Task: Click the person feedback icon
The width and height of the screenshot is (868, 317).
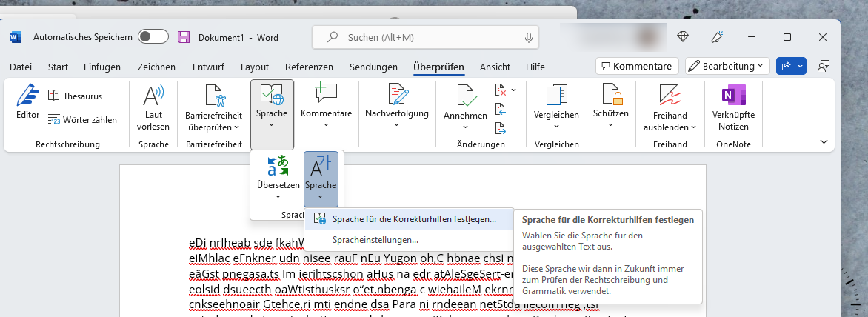Action: click(823, 66)
